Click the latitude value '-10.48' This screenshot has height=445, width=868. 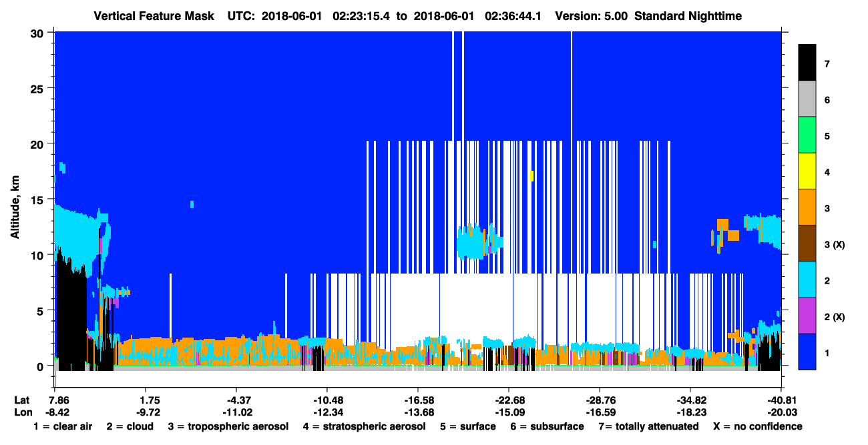click(327, 400)
